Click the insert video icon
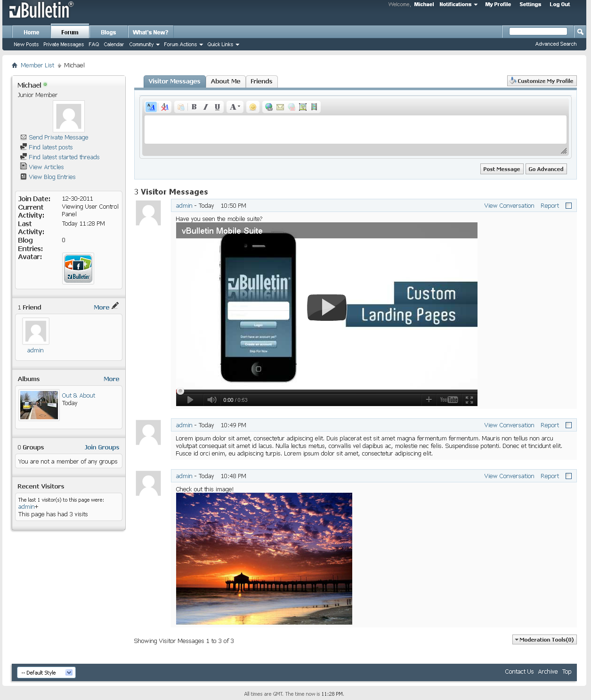Image resolution: width=591 pixels, height=700 pixels. pos(314,107)
